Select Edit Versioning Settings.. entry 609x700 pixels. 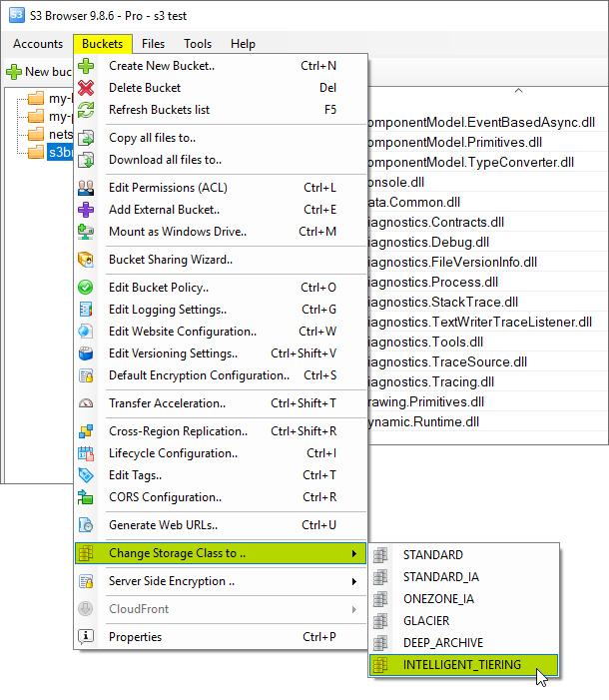click(221, 353)
